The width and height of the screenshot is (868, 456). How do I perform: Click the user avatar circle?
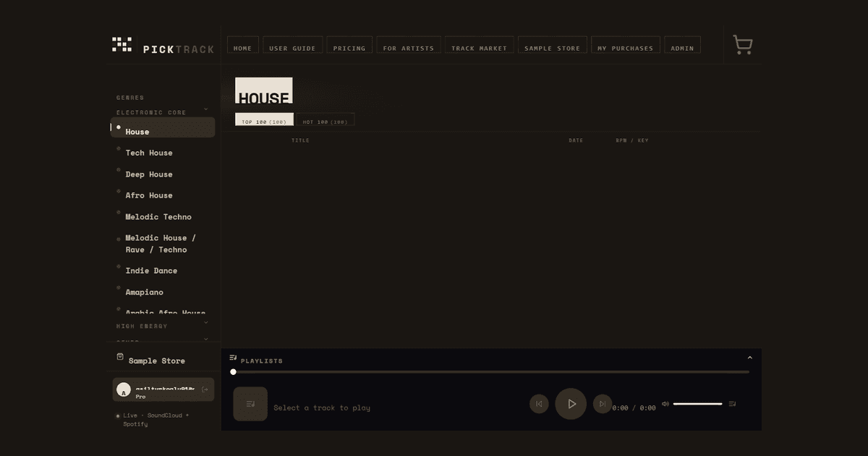124,389
